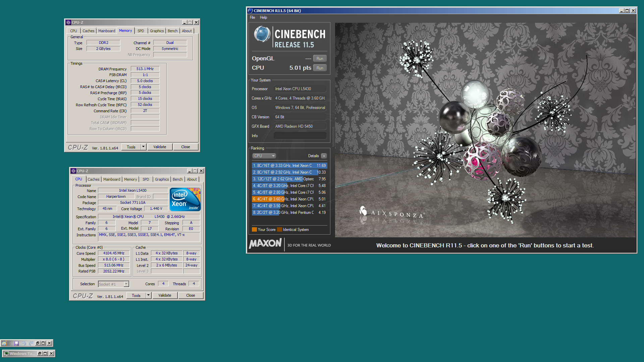Maximize the minimized Paint window
The height and width of the screenshot is (362, 644).
pyautogui.click(x=43, y=343)
